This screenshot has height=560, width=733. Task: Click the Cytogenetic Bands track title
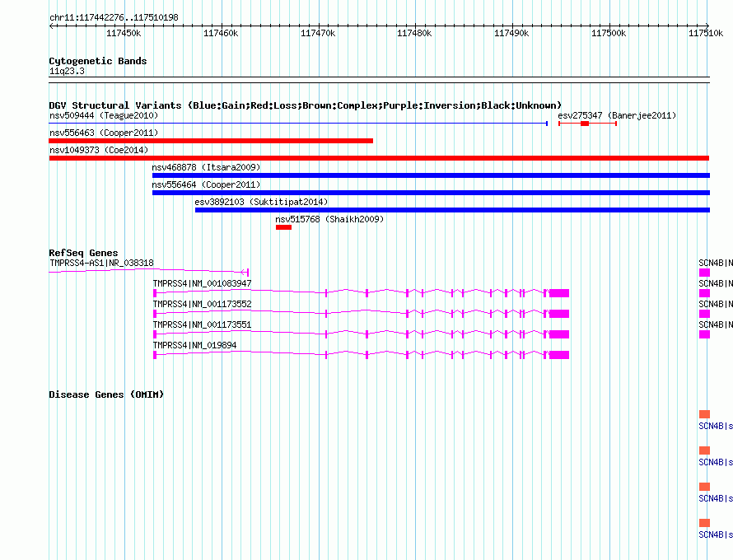98,61
